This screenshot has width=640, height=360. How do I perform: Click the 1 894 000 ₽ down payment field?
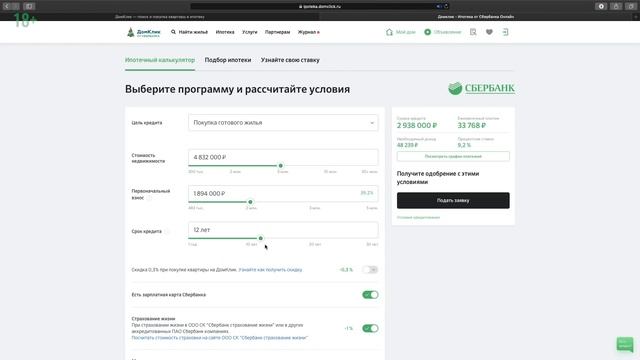click(283, 193)
